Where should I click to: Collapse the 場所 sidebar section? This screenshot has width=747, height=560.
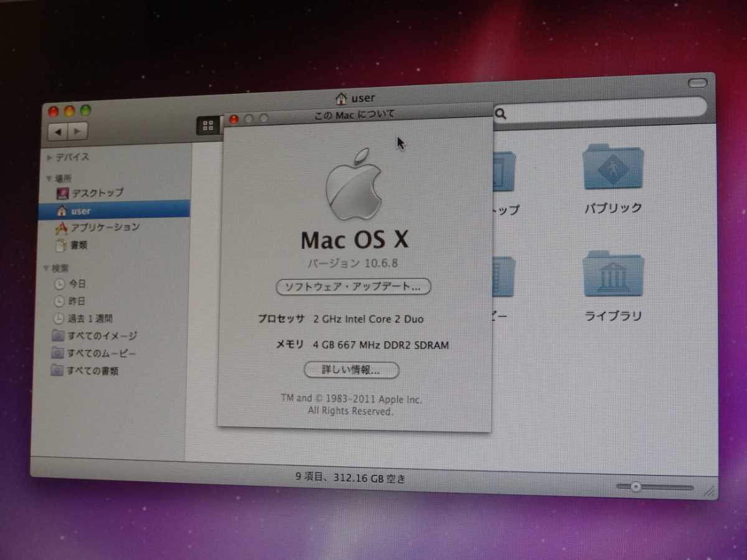click(x=49, y=178)
